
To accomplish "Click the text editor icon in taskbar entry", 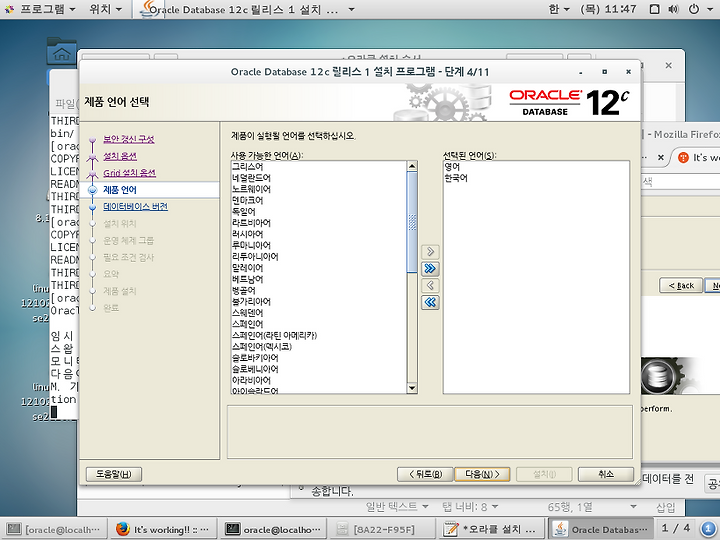I will [x=450, y=529].
